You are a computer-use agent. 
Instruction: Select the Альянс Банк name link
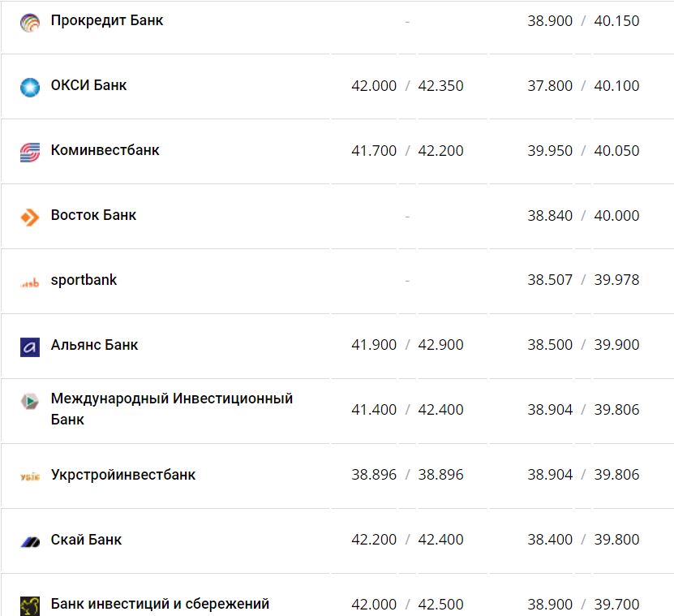pos(94,345)
